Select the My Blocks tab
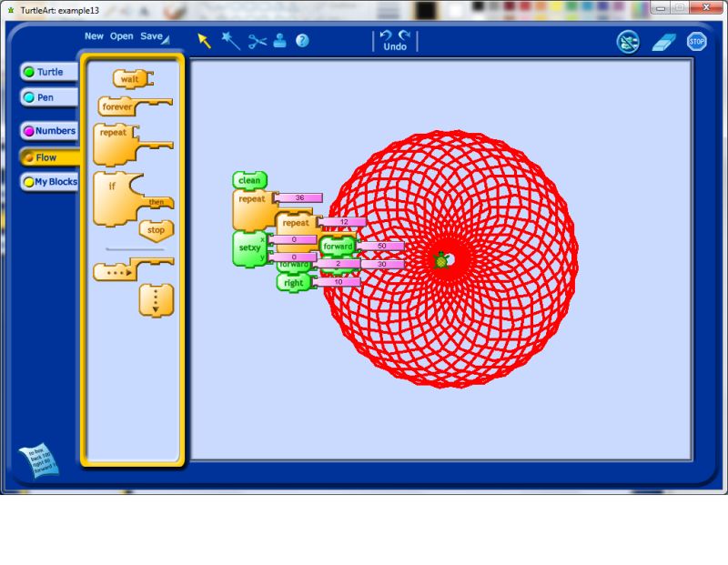The image size is (728, 565). (x=51, y=182)
